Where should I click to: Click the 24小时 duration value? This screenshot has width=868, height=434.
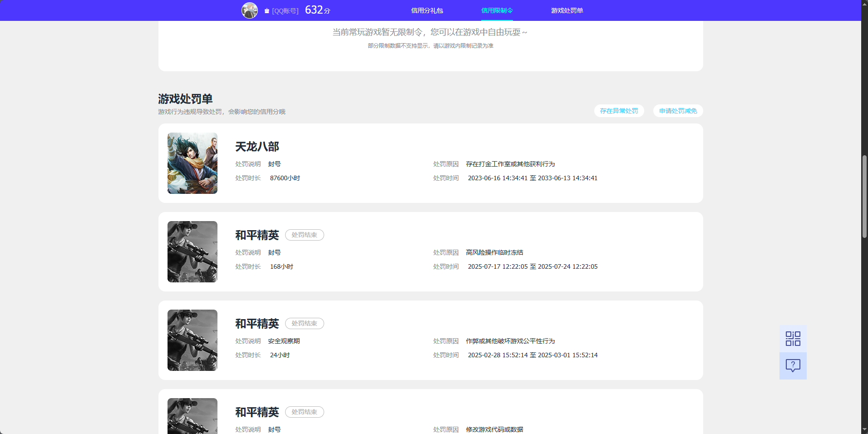[x=280, y=355]
